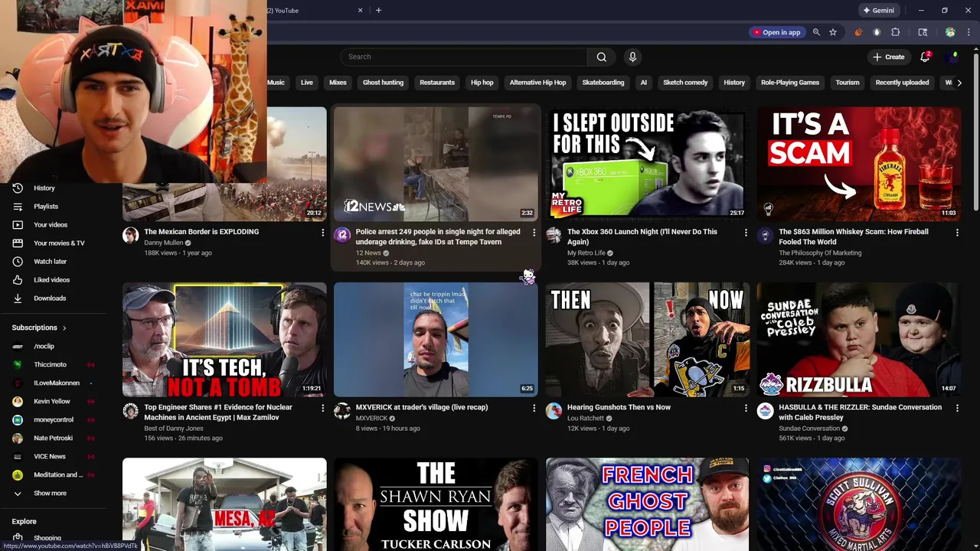980x551 pixels.
Task: Expand Show more subscriptions
Action: 50,494
